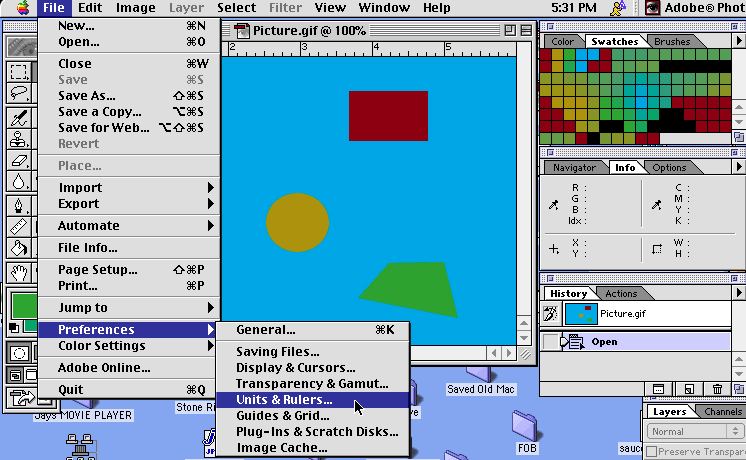Expand the Color Settings submenu
Viewport: 746px width, 460px height.
click(128, 346)
